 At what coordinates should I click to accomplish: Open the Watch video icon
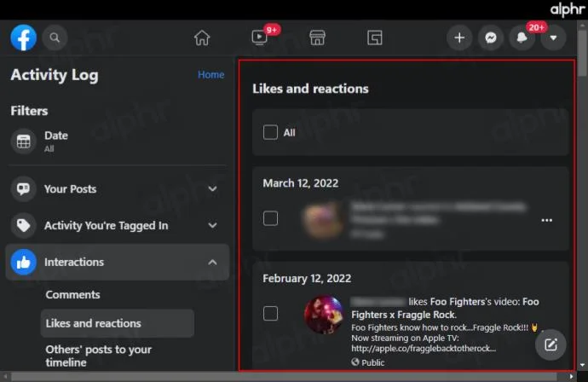point(259,38)
